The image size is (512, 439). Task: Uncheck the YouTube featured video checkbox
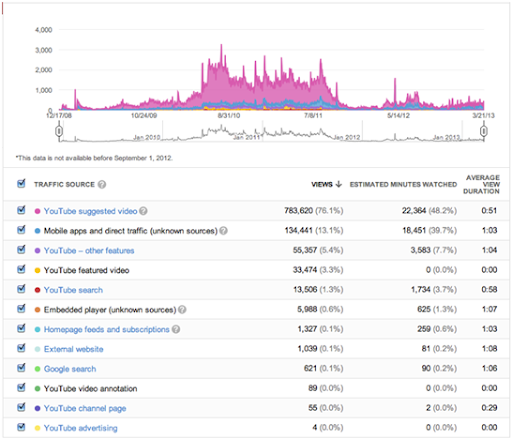tap(21, 269)
